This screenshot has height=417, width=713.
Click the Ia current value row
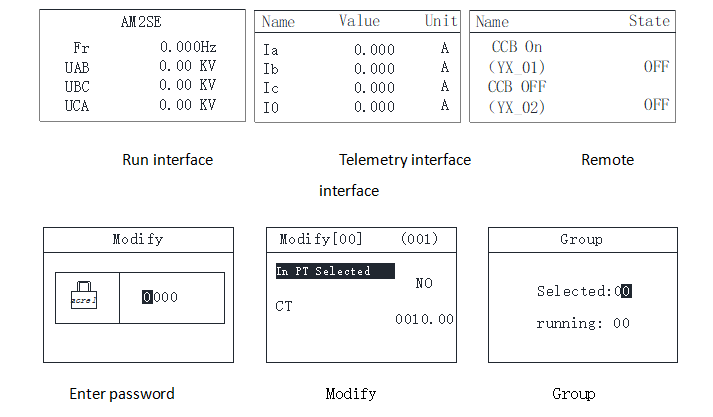[355, 49]
